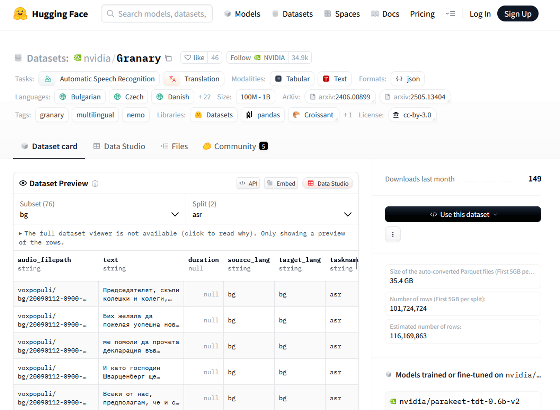
Task: Click the red Data Studio button
Action: pyautogui.click(x=328, y=183)
